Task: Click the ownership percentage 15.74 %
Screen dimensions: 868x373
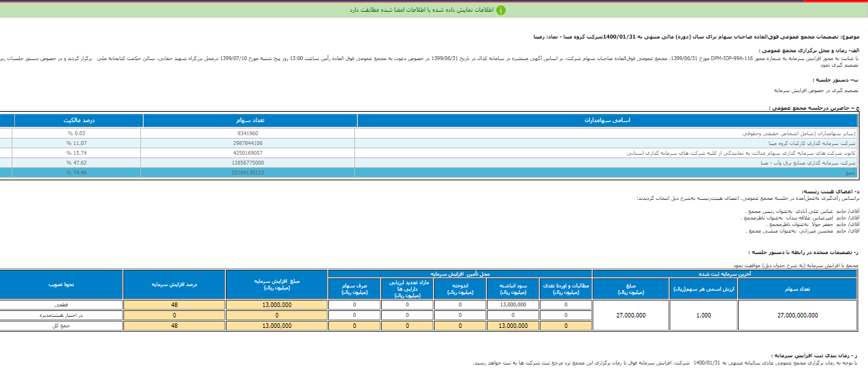Action: click(x=78, y=152)
